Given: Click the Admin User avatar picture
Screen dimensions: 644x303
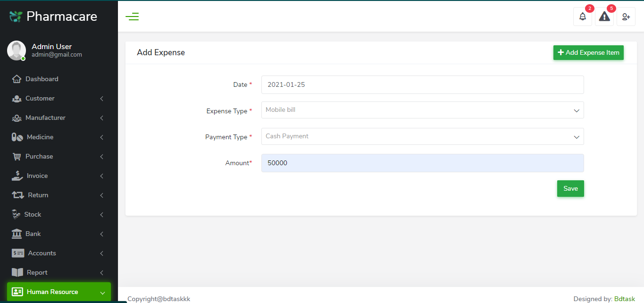Looking at the screenshot, I should (x=17, y=50).
